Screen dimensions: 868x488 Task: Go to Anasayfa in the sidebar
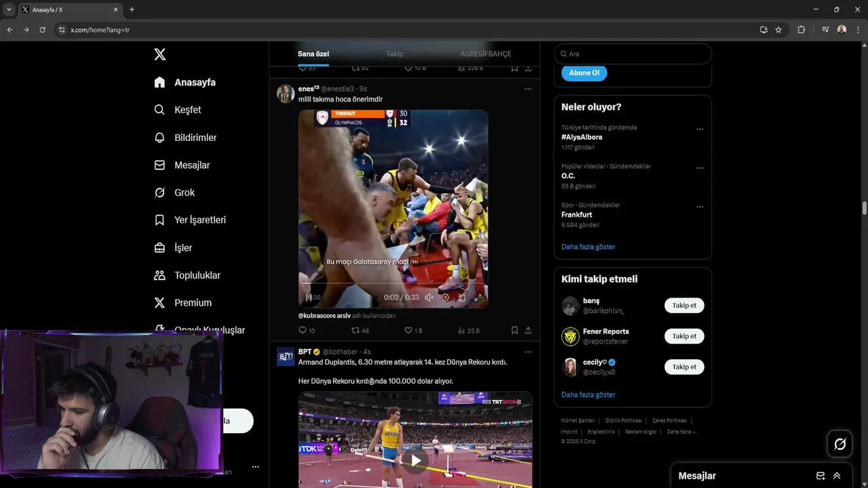(185, 82)
